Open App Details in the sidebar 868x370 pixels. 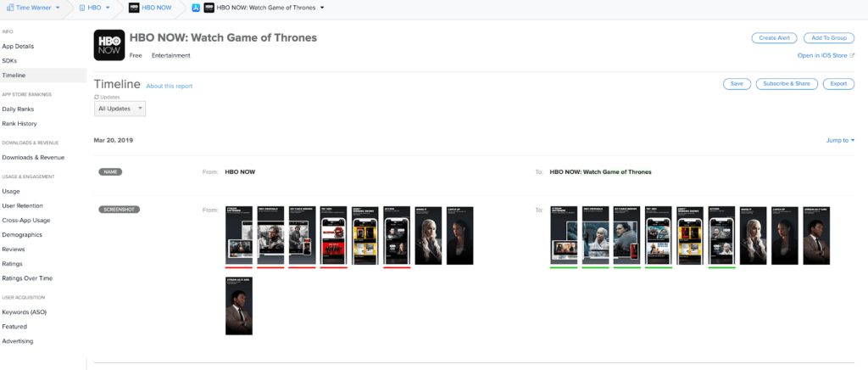[18, 46]
